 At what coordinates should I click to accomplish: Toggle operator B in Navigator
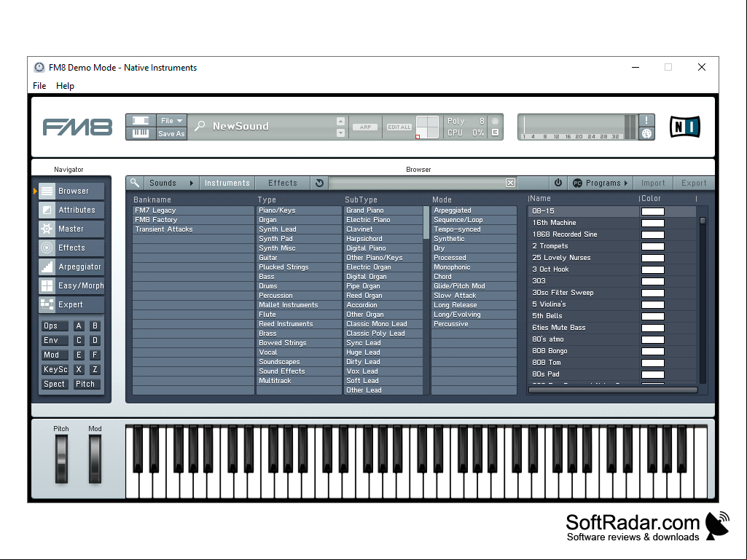[95, 326]
